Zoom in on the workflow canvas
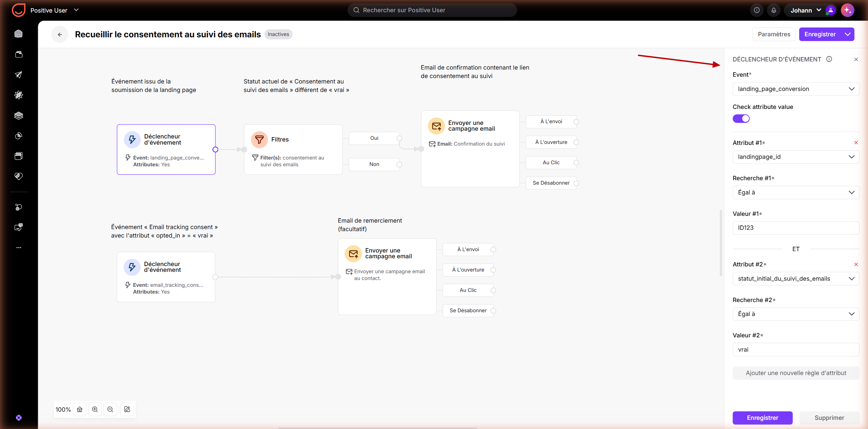This screenshot has width=868, height=429. tap(95, 409)
